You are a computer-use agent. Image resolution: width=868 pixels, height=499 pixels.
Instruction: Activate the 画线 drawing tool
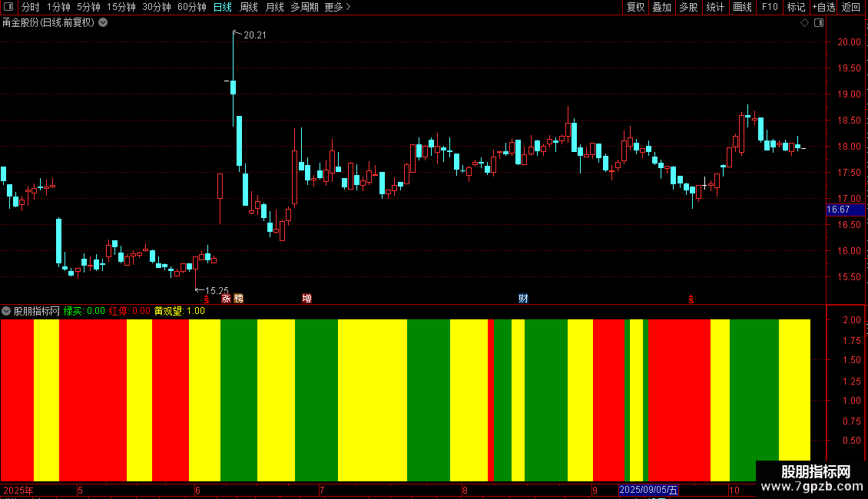(742, 7)
